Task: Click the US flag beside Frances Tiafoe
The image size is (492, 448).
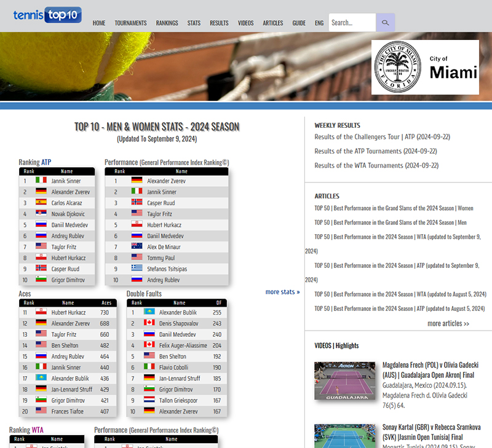Action: click(x=41, y=411)
